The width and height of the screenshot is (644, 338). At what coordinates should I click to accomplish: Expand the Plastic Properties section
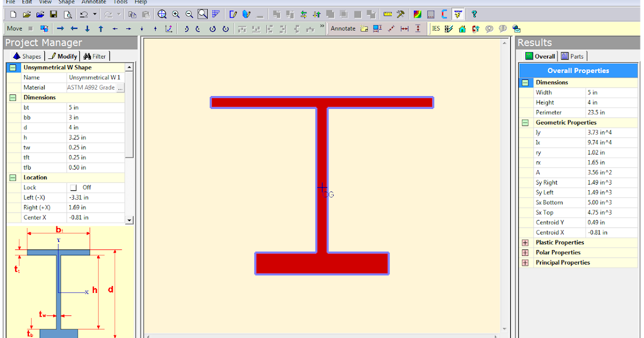pos(524,243)
